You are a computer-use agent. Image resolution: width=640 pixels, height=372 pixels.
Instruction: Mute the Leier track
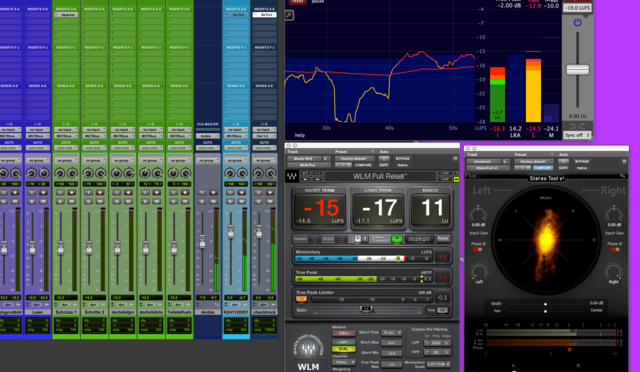pyautogui.click(x=43, y=201)
